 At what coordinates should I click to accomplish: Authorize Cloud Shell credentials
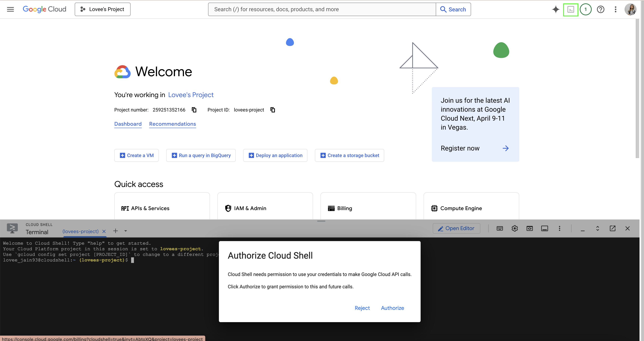[392, 308]
